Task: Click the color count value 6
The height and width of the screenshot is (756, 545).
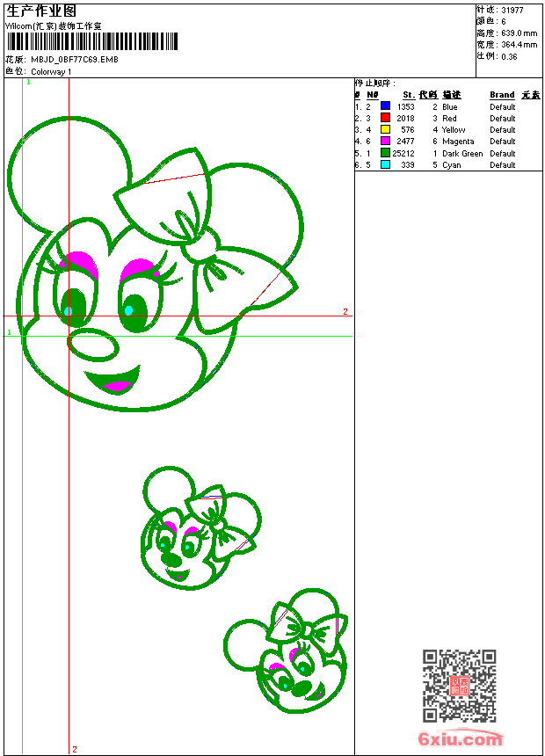Action: click(x=504, y=22)
